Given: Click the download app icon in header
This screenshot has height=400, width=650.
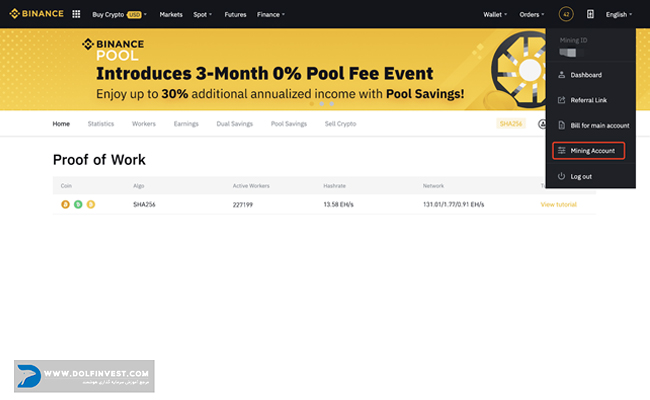Looking at the screenshot, I should click(x=590, y=15).
